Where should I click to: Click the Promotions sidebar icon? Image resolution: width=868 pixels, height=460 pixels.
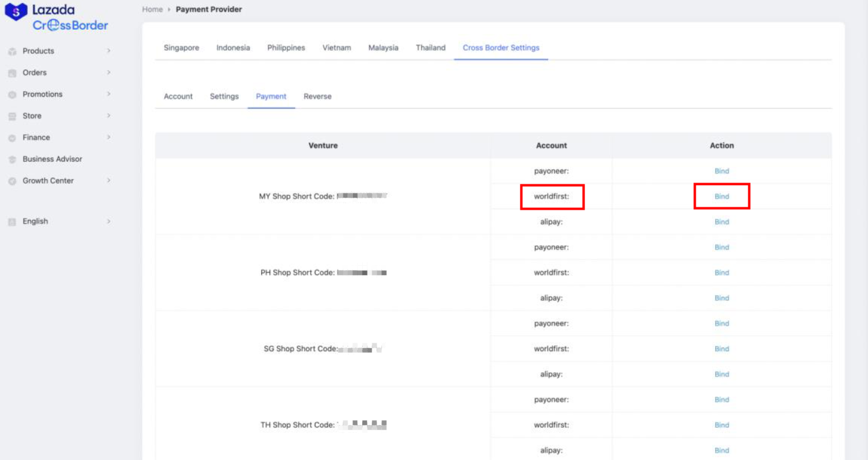[x=12, y=95]
